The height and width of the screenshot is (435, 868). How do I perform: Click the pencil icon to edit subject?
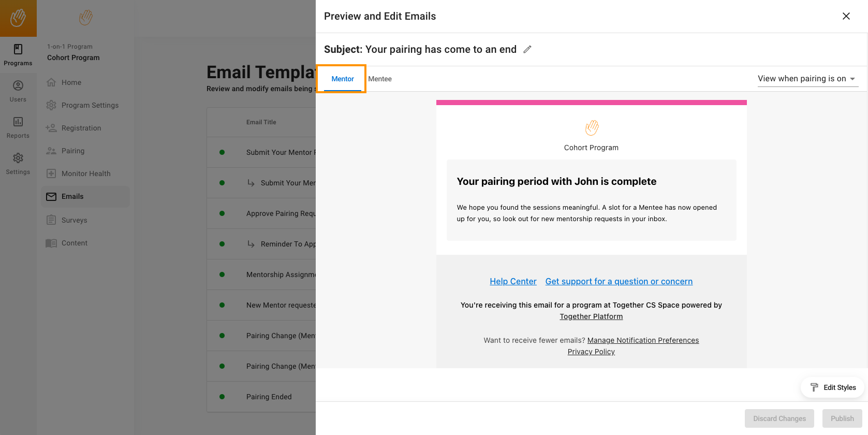[x=527, y=49]
